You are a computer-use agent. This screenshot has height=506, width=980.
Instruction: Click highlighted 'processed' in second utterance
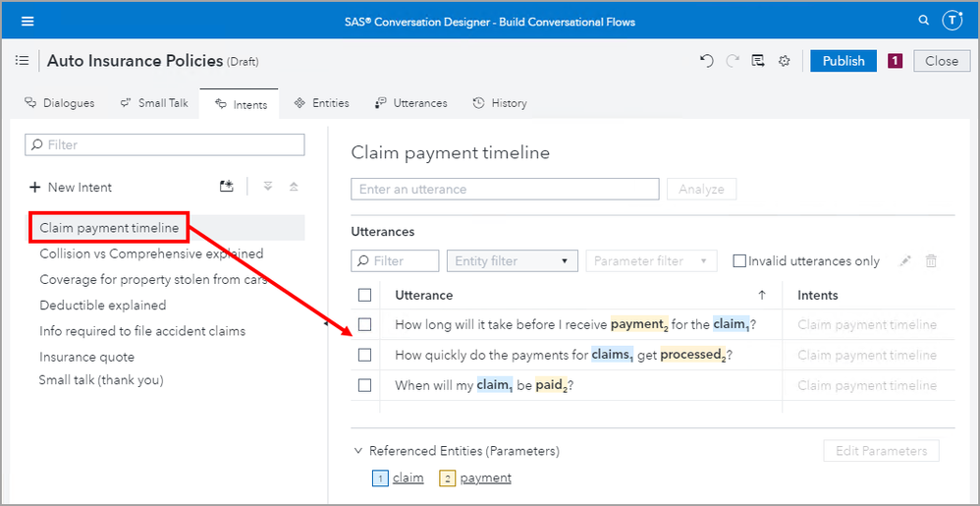click(693, 355)
